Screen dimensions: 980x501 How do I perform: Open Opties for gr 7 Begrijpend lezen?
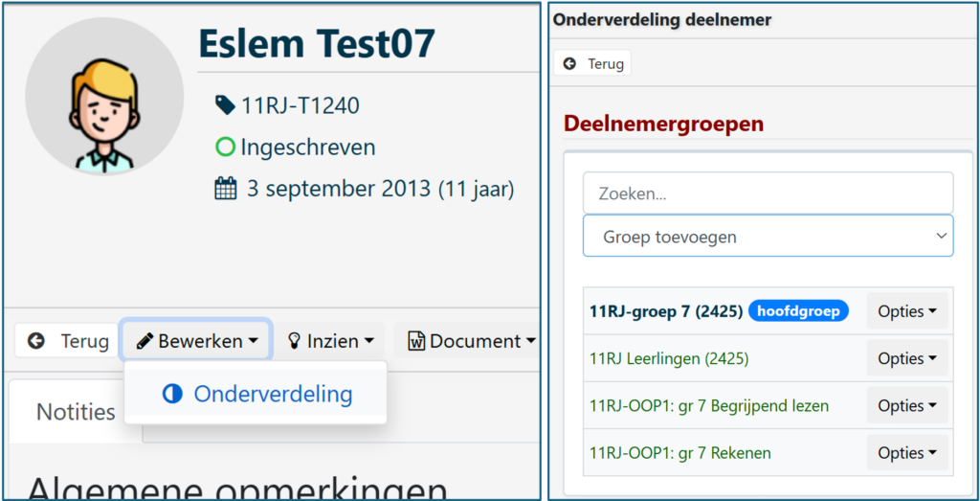coord(907,405)
